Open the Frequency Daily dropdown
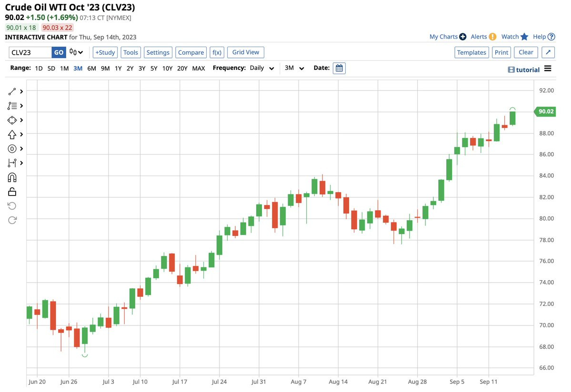 pos(262,68)
